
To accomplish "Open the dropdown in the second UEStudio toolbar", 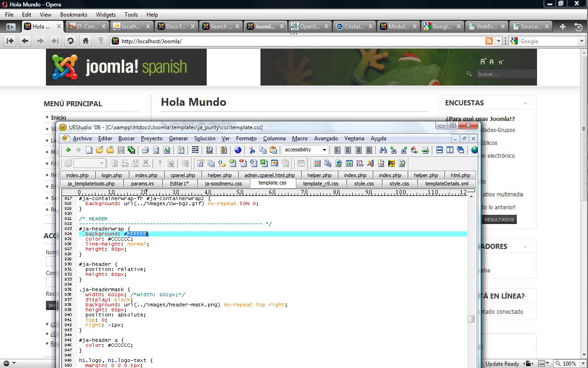I will (x=102, y=163).
